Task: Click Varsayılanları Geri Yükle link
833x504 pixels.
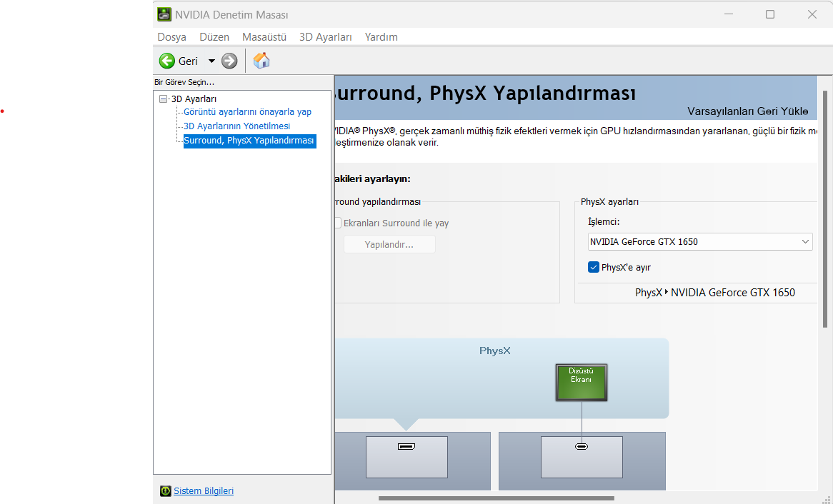Action: click(747, 111)
